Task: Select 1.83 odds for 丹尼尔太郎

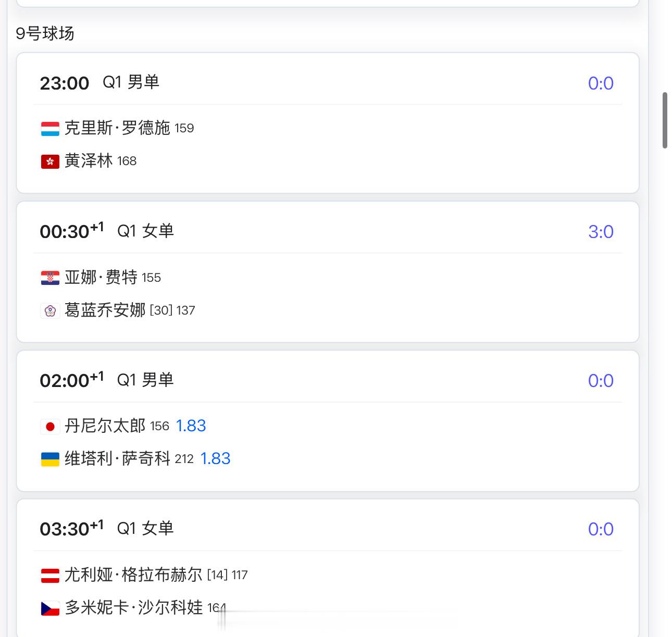Action: point(191,426)
